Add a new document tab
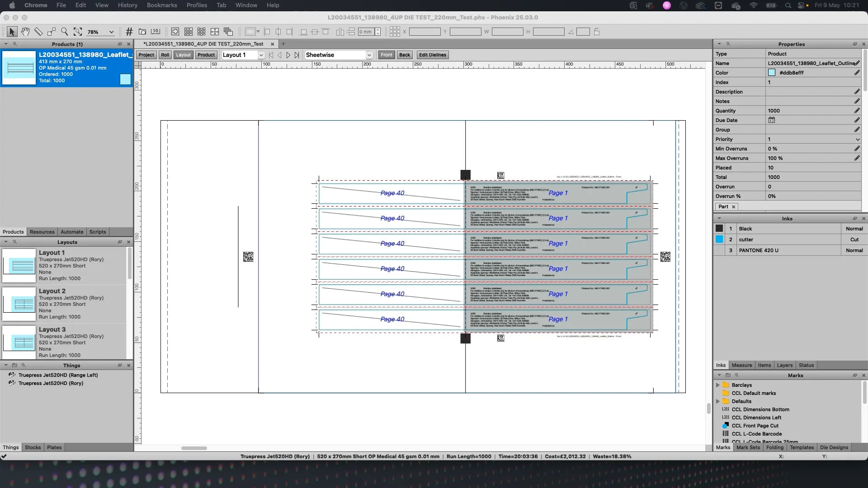Screen dimensions: 868x488 [283, 44]
